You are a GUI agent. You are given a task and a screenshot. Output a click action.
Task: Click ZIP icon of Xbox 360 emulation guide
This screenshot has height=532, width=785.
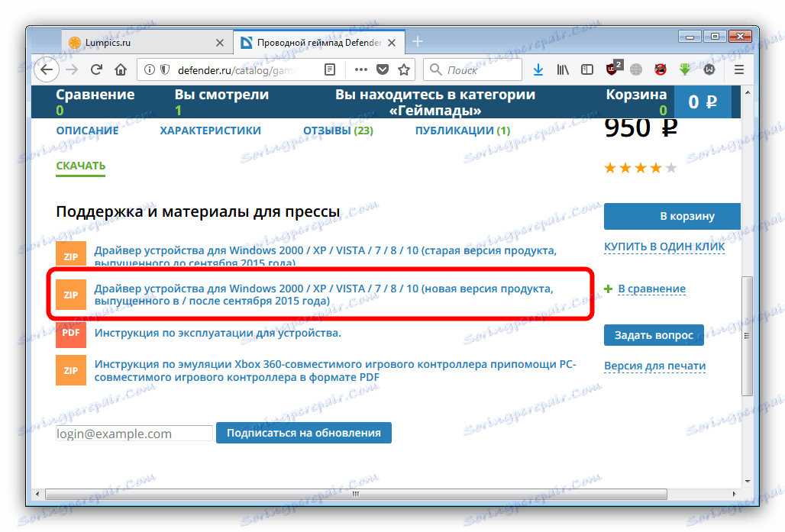click(71, 370)
